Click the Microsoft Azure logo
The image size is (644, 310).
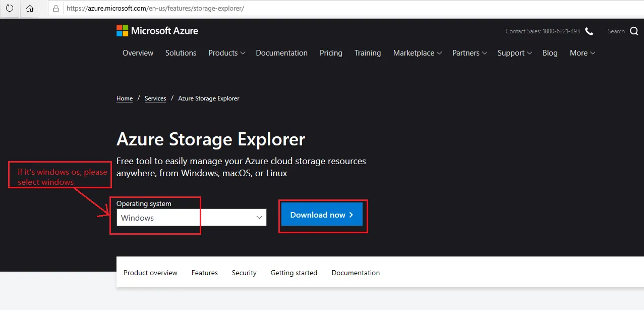click(157, 31)
